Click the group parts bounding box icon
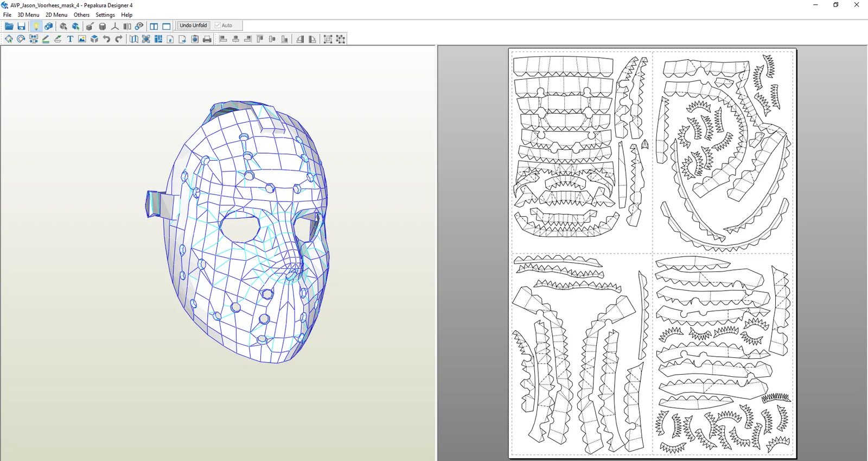Screen dimensions: 868x461 [328, 39]
